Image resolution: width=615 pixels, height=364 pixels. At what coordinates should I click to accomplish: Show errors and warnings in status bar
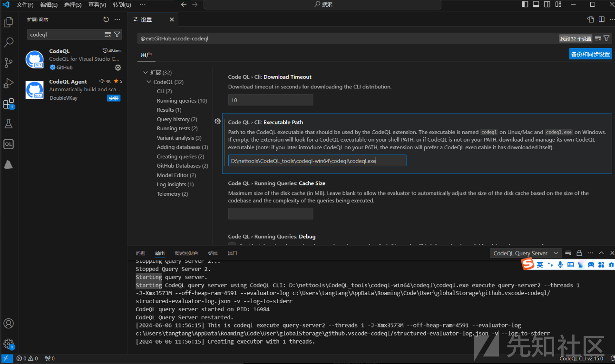pyautogui.click(x=28, y=358)
